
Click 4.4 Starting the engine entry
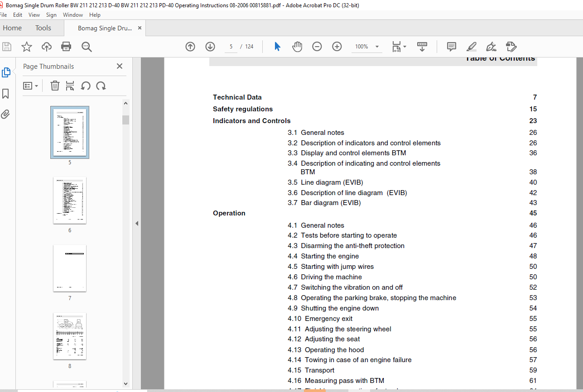pos(323,256)
